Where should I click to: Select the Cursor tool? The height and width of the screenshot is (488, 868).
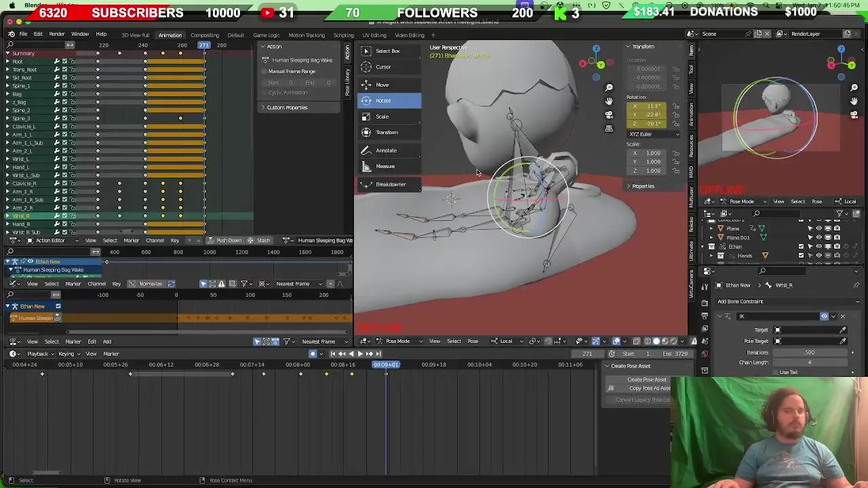[x=389, y=66]
